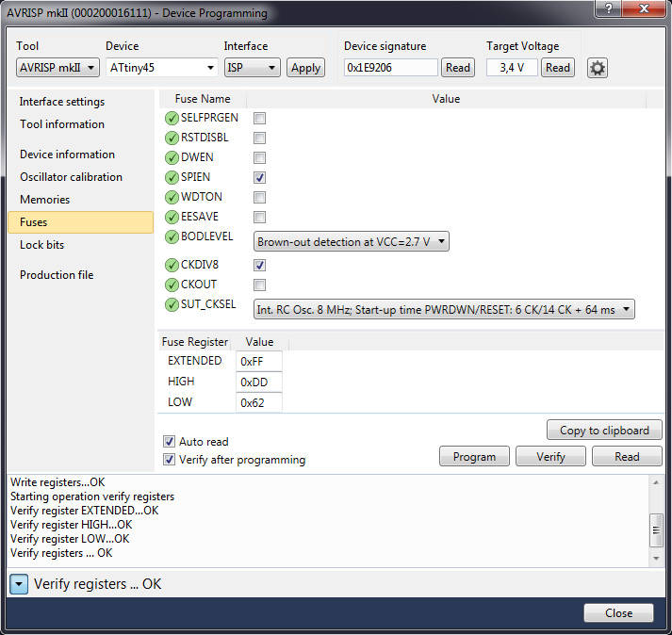Screen dimensions: 672x635
Task: Enable the EESAVE fuse checkbox
Action: pos(259,217)
